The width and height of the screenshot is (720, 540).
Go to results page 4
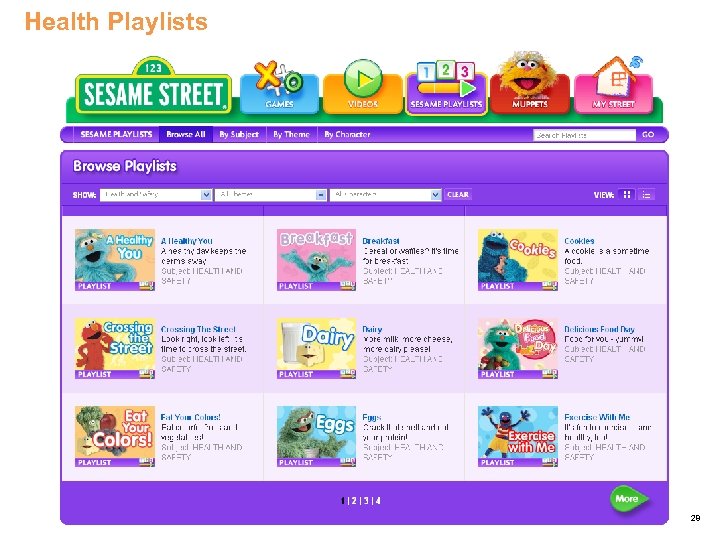[x=377, y=501]
